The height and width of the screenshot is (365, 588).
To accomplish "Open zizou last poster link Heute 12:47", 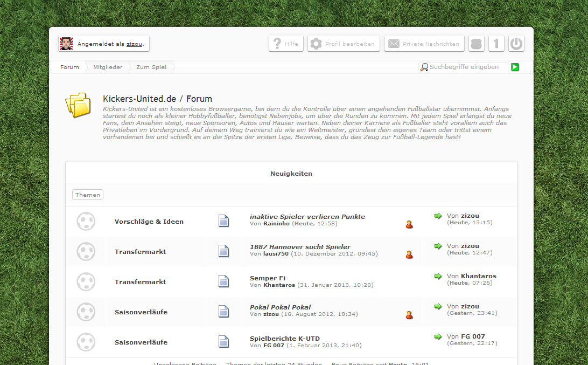I will pos(470,246).
